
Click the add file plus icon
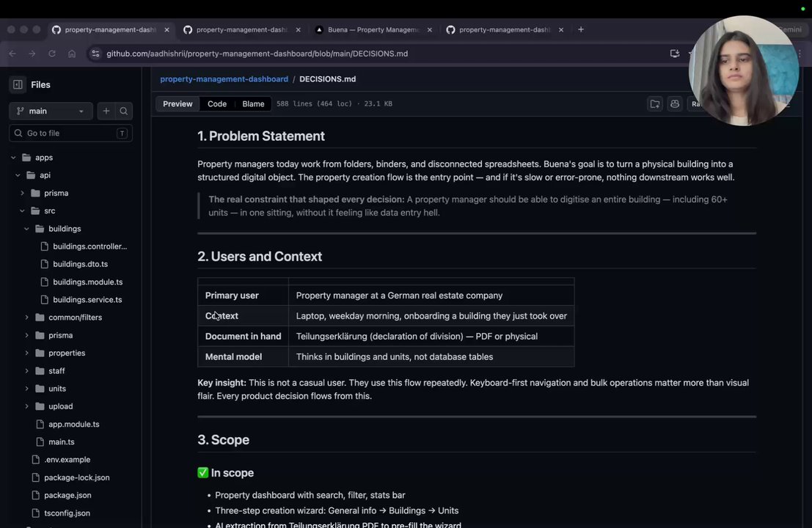pyautogui.click(x=106, y=111)
